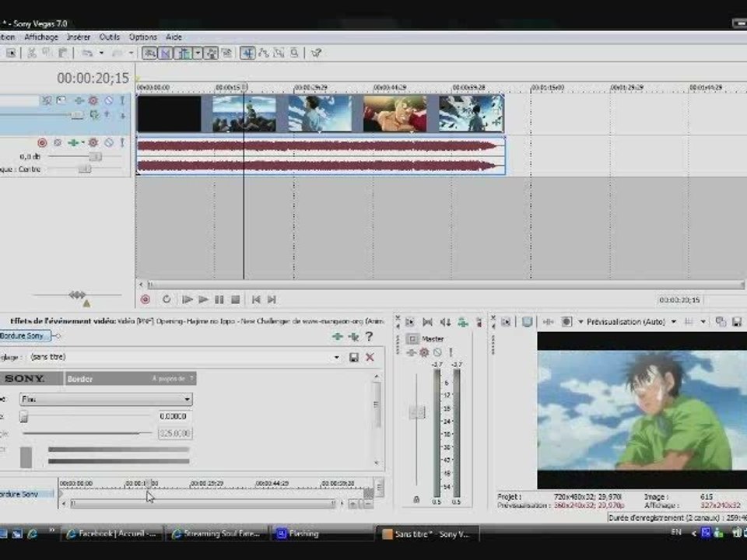The width and height of the screenshot is (747, 560).
Task: Click the Facebook Accueil taskbar button
Action: coord(112,534)
